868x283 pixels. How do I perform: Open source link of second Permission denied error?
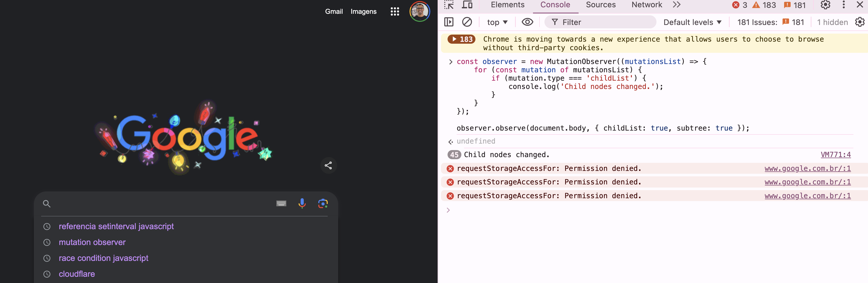tap(808, 182)
